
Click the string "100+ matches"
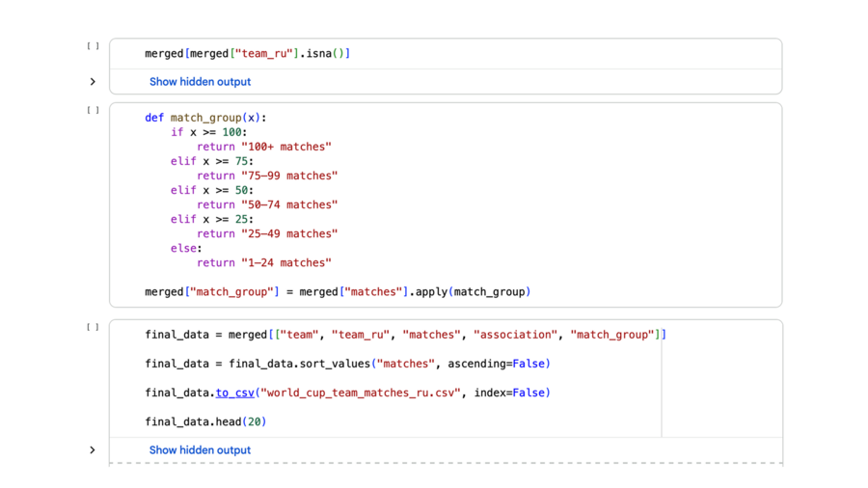point(286,147)
